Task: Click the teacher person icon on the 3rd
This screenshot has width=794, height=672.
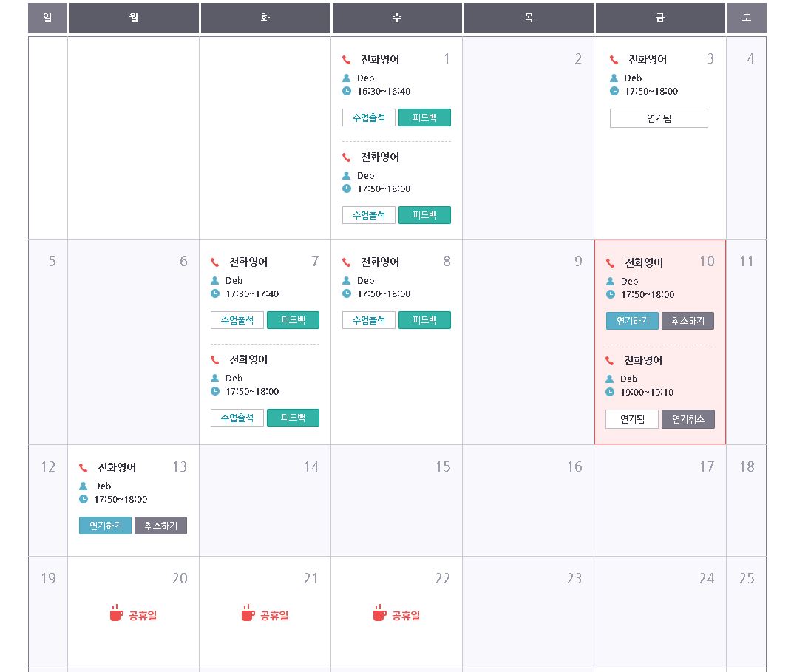Action: [x=614, y=78]
